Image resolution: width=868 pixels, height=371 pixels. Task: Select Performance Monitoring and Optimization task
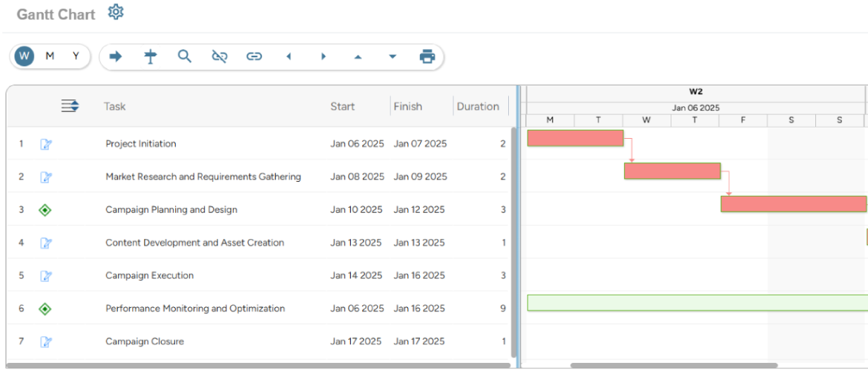(195, 309)
